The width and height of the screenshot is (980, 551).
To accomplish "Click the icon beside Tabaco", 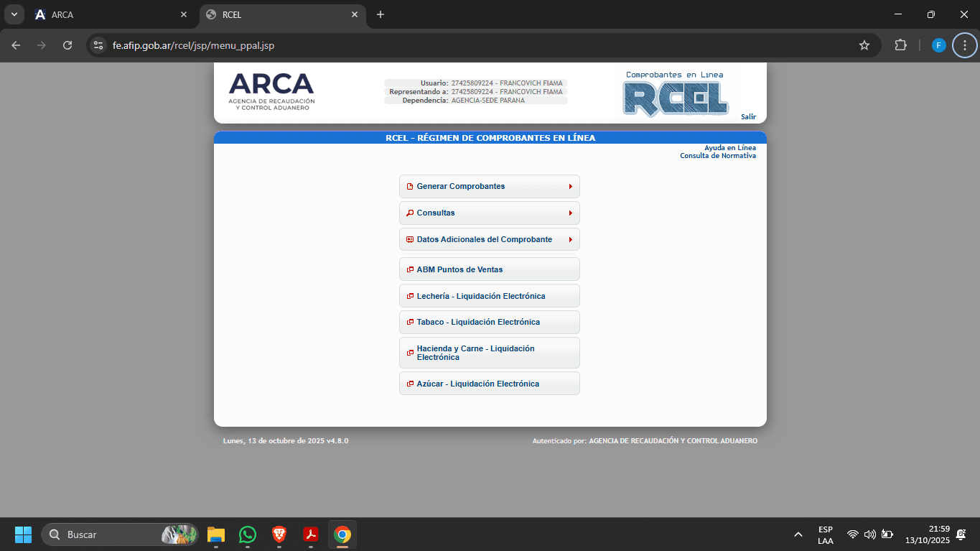I will pos(410,322).
